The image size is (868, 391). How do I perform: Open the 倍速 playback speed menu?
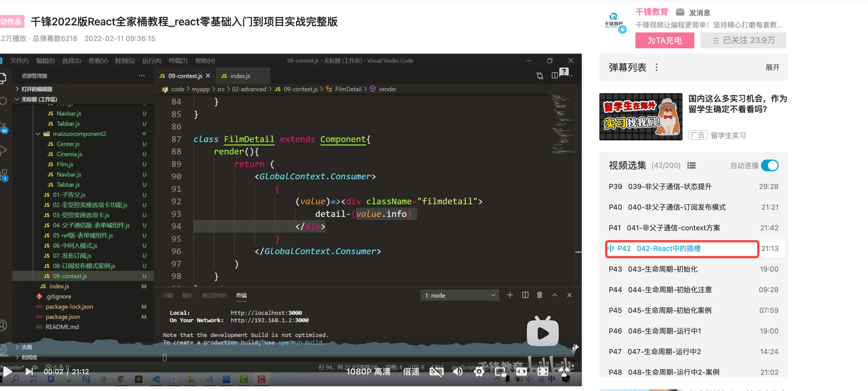(411, 372)
